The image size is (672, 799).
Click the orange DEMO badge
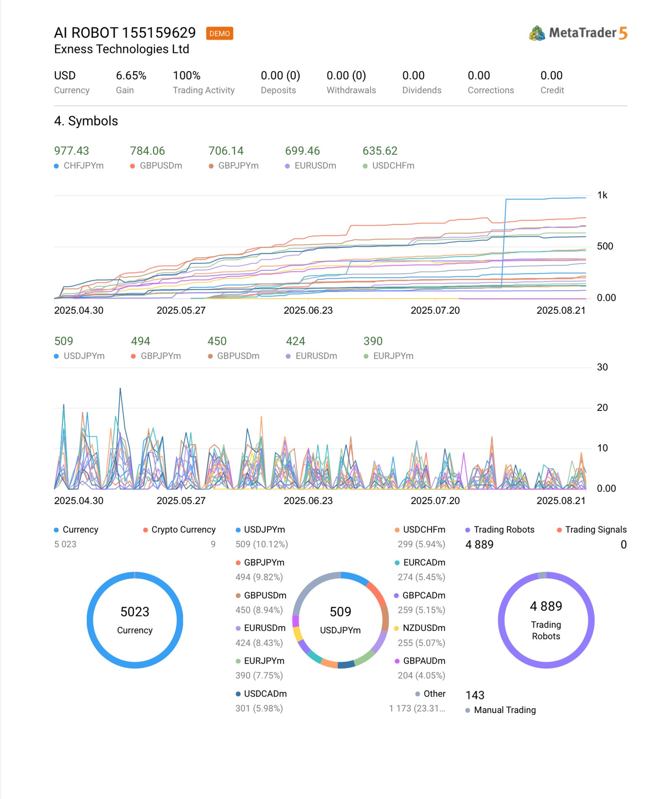click(219, 34)
